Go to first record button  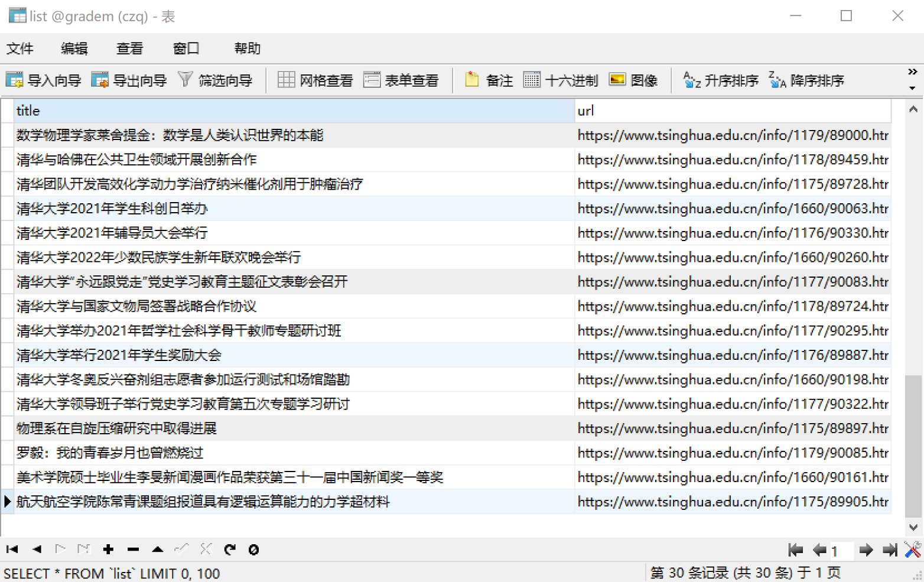(12, 550)
